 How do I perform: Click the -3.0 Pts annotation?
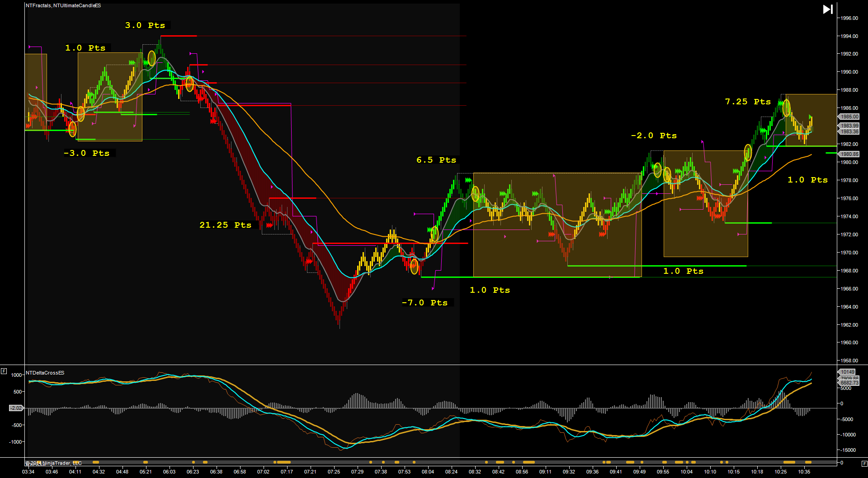point(87,153)
